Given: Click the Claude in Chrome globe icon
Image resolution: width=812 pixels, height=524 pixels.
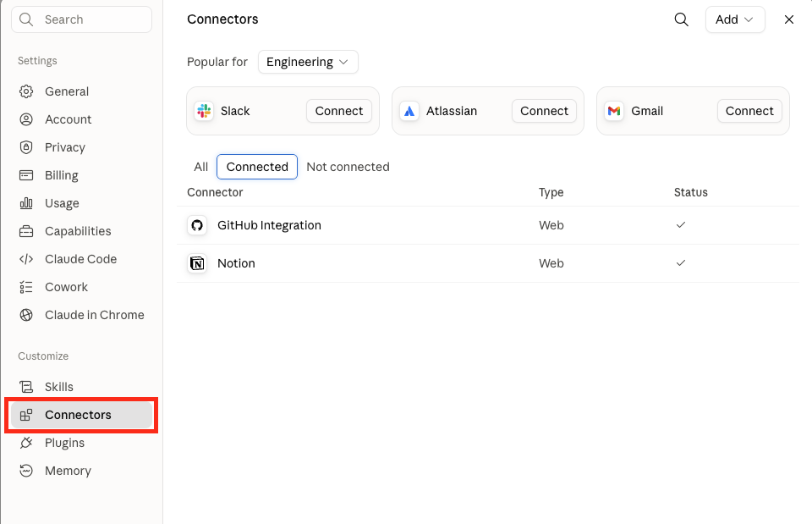Looking at the screenshot, I should (x=26, y=315).
